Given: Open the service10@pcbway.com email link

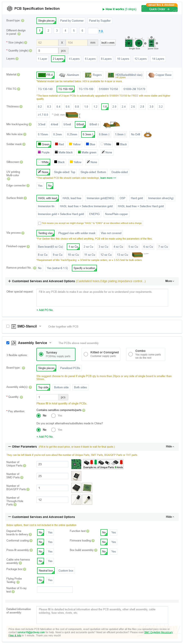Looking at the screenshot, I should point(31,632).
